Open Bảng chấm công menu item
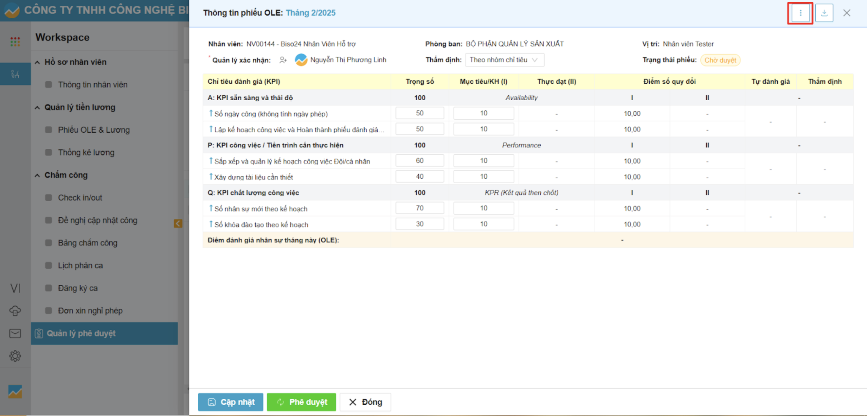Image resolution: width=868 pixels, height=417 pixels. pos(88,243)
